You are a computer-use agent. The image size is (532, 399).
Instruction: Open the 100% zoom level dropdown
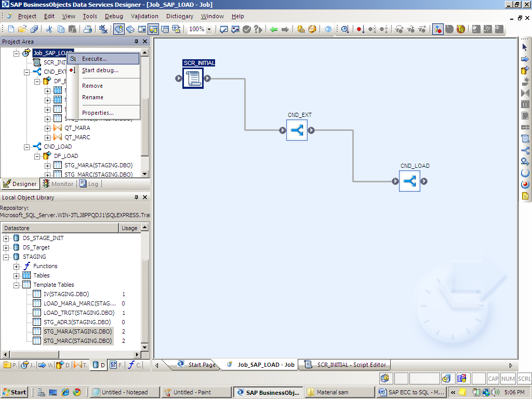(x=209, y=30)
